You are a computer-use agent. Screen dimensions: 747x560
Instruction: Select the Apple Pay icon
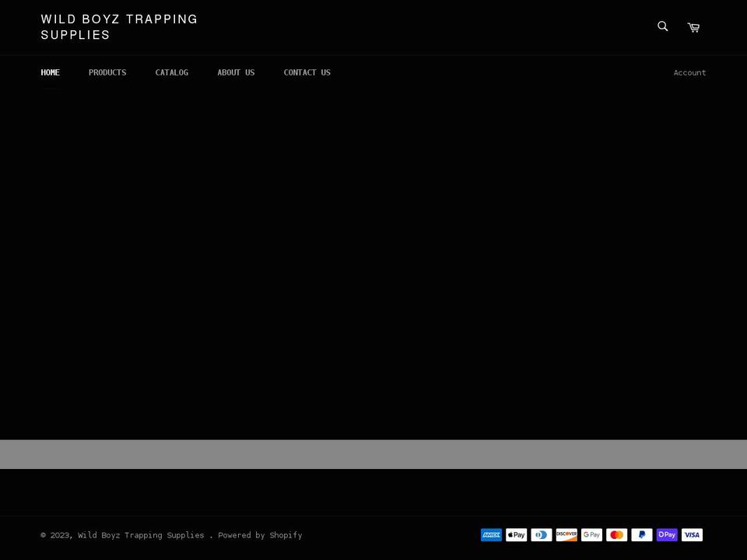pos(516,535)
